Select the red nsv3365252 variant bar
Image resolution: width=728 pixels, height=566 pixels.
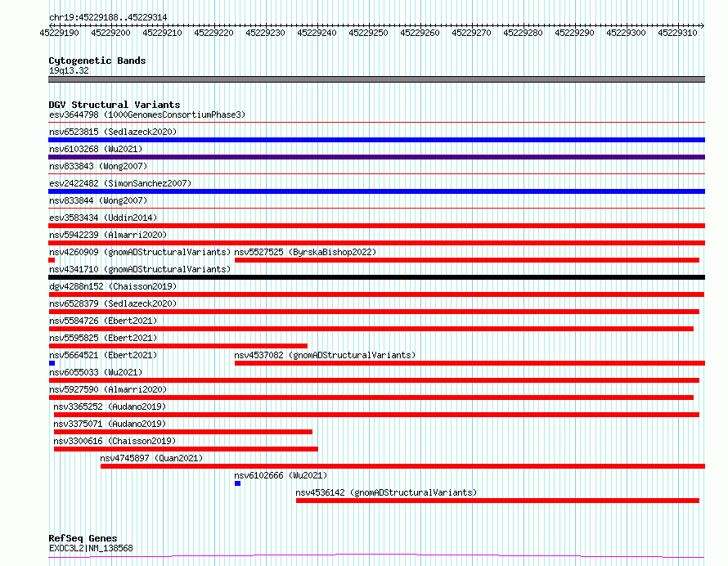point(376,415)
